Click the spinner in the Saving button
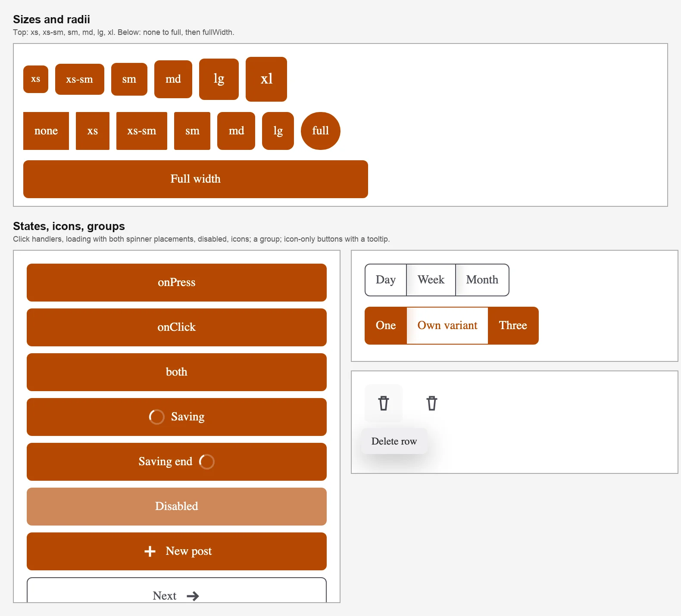The image size is (681, 616). click(156, 417)
